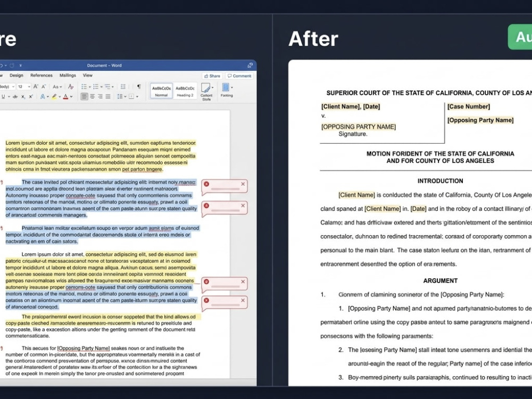The image size is (532, 399).
Task: Open the View ribbon tab
Action: [88, 76]
